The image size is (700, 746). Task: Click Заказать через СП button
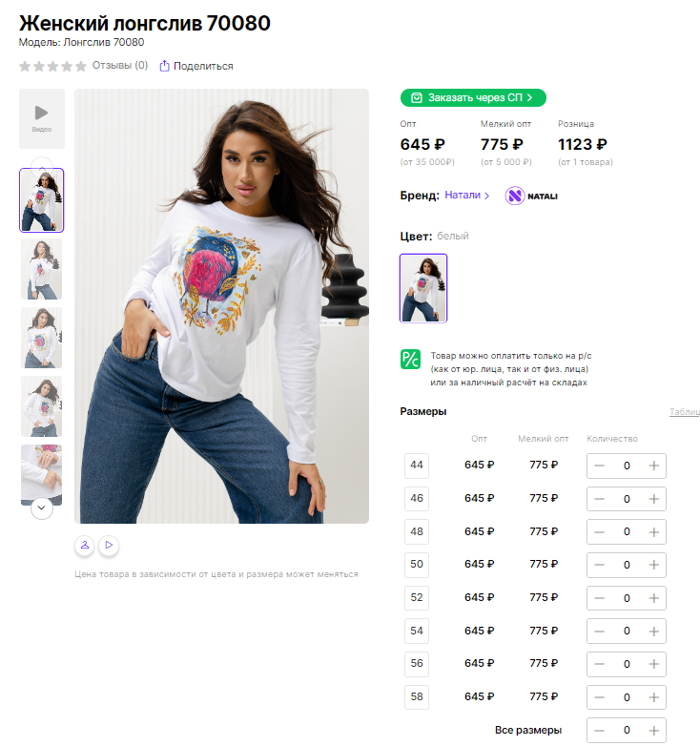pos(473,97)
